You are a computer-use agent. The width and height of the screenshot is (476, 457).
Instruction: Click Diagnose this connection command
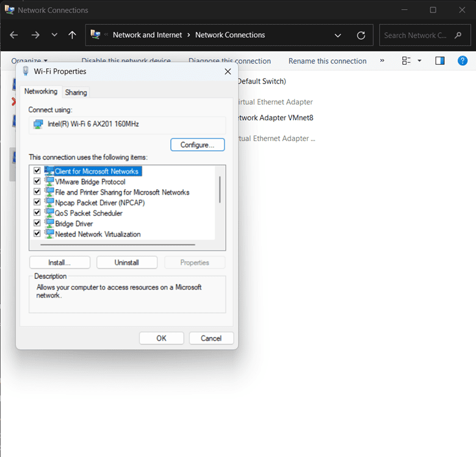click(229, 60)
